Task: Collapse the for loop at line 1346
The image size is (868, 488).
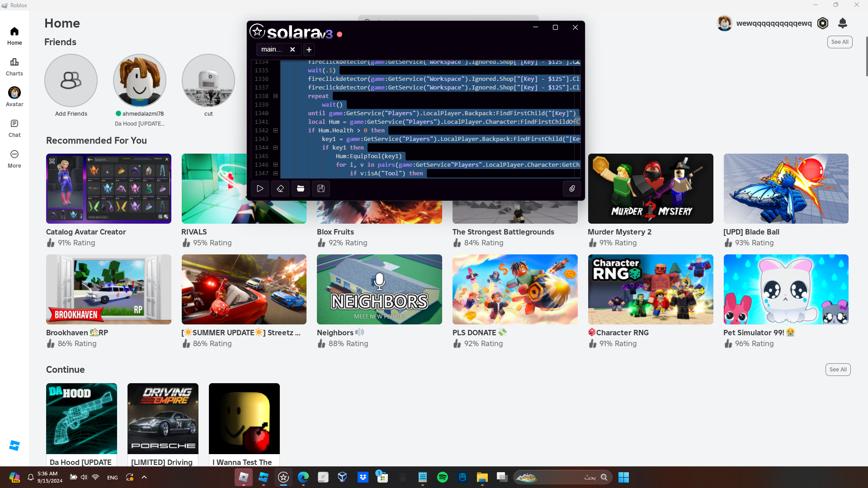Action: pos(275,164)
